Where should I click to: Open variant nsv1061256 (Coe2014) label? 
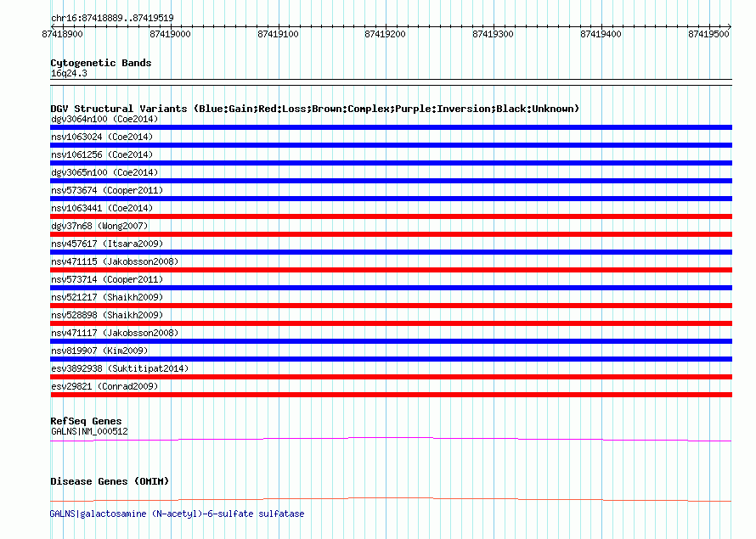coord(102,154)
